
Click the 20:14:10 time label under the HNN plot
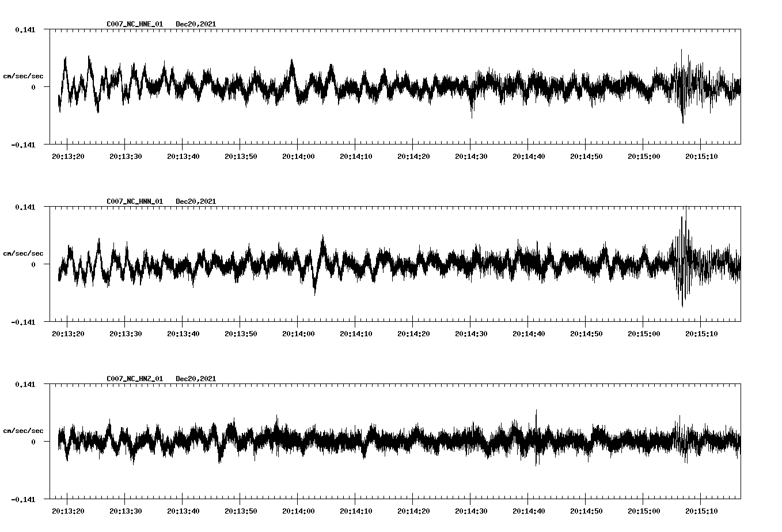point(356,334)
